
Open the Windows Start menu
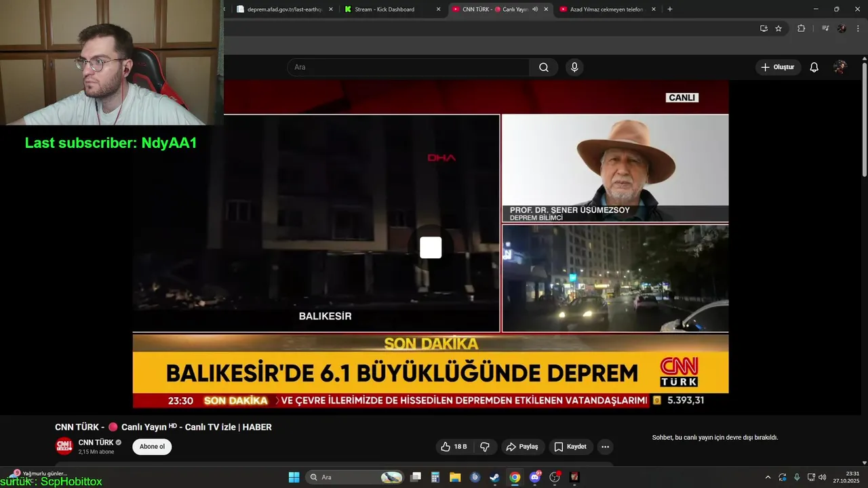tap(294, 477)
